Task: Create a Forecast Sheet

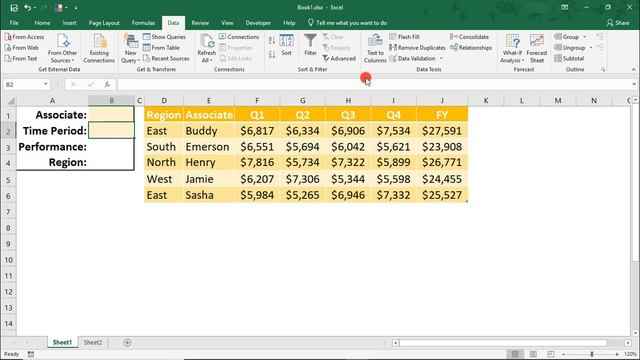Action: [537, 48]
